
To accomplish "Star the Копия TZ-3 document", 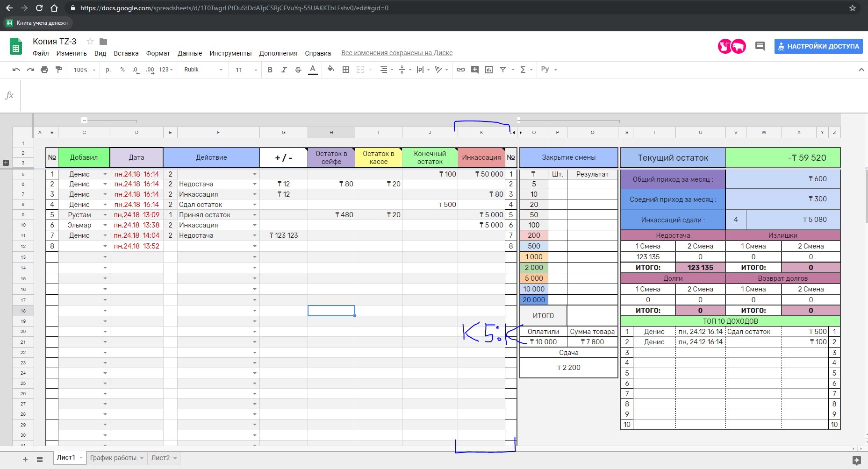I will [x=90, y=41].
